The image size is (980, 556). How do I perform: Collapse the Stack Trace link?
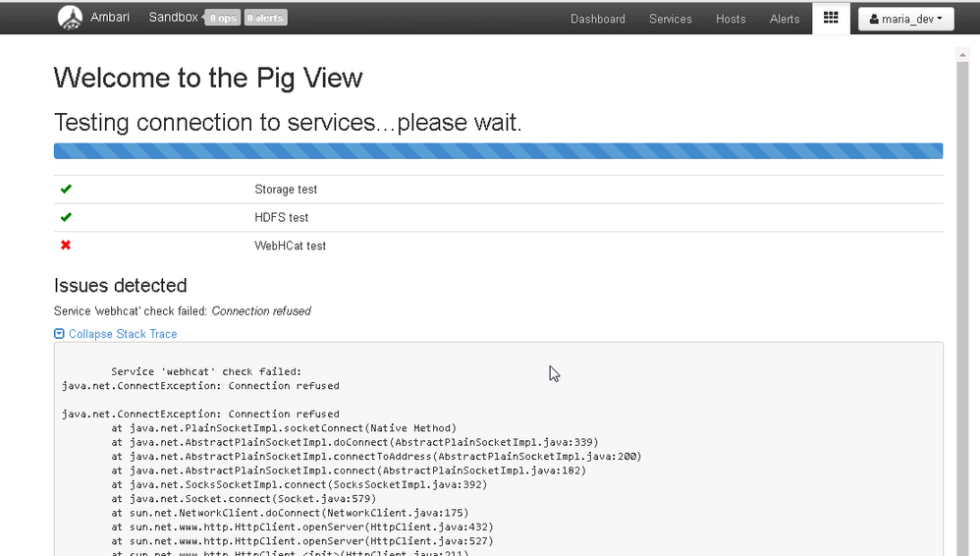coord(123,334)
